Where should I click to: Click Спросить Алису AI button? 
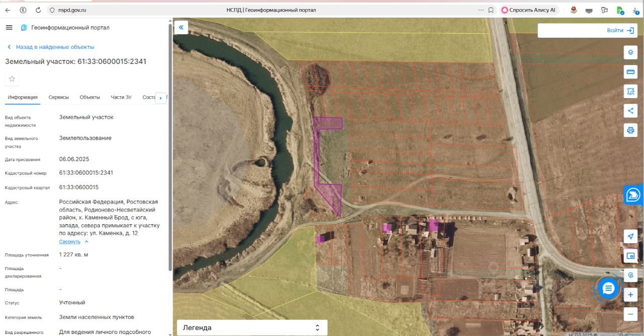click(x=528, y=10)
